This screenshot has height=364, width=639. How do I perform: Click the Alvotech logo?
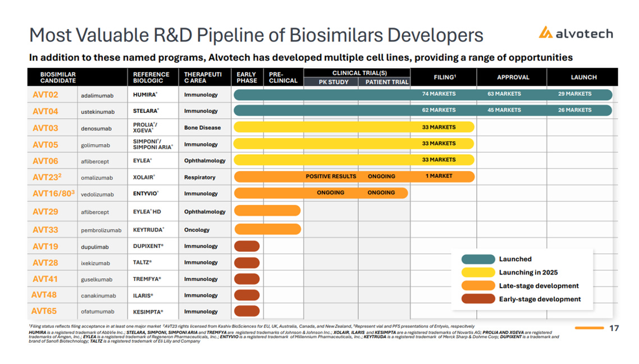pos(576,33)
